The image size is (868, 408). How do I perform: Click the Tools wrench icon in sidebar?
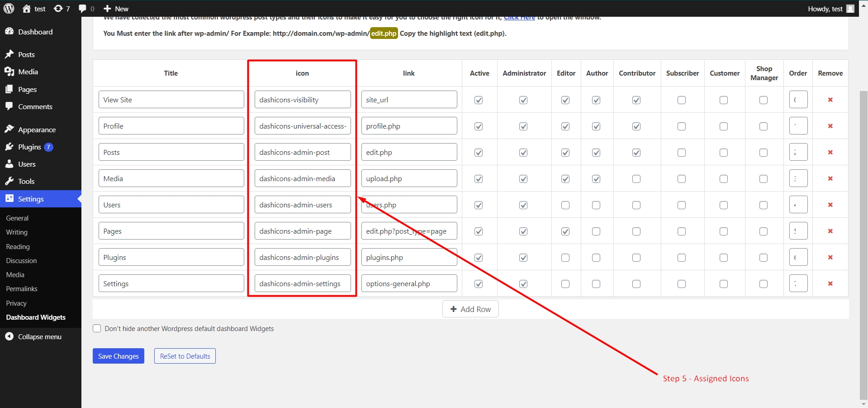click(x=9, y=181)
